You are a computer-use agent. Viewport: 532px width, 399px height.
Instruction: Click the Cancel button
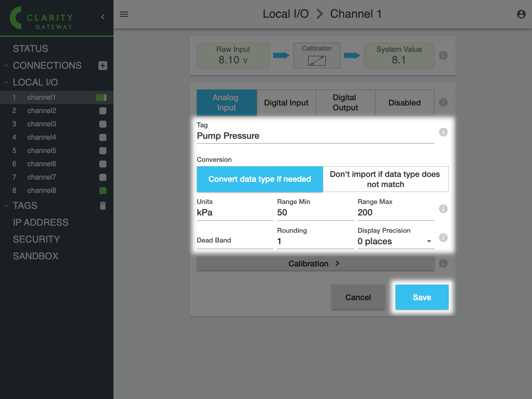pos(358,297)
